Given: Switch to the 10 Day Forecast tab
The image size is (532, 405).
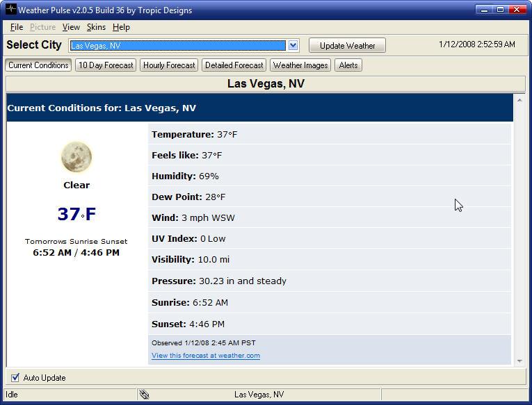Looking at the screenshot, I should coord(106,65).
